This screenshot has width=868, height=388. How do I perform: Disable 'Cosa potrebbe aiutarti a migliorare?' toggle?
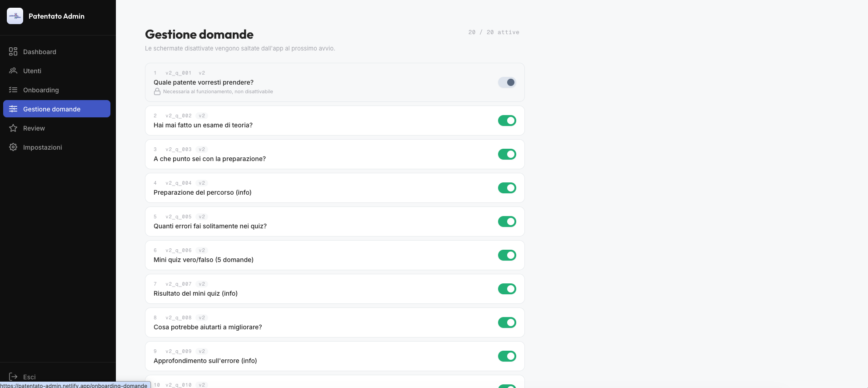coord(507,322)
